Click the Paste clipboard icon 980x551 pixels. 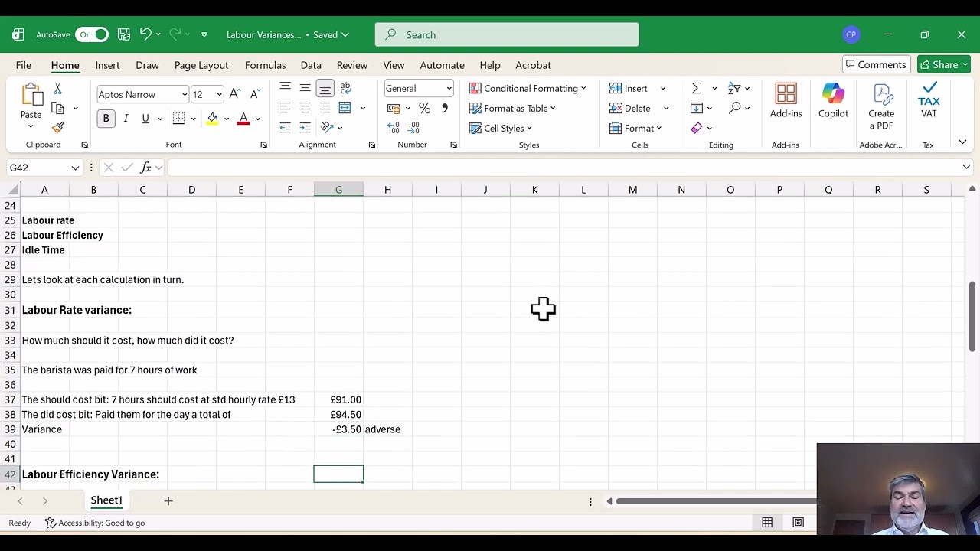coord(31,95)
